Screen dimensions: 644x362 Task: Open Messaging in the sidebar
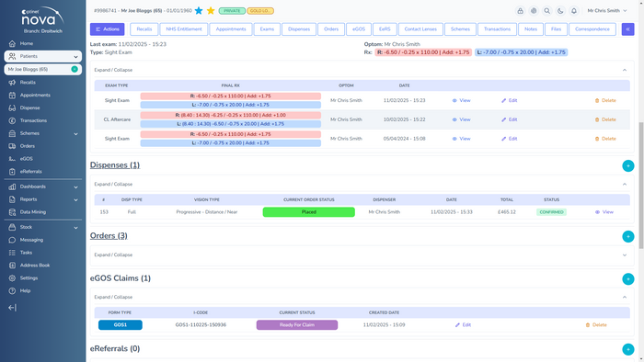tap(31, 240)
